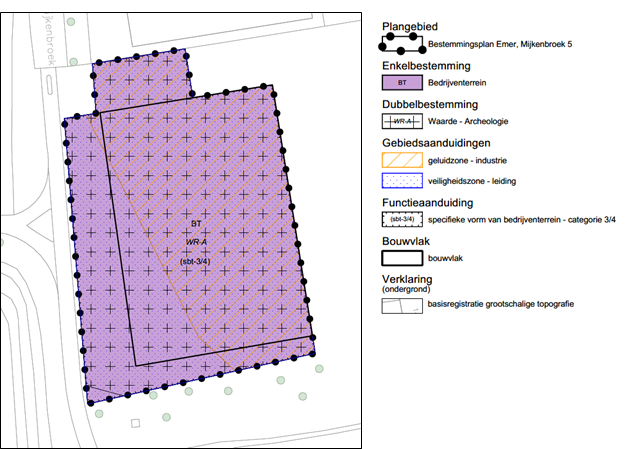
Task: Click the orange hatched geluidzone legend swatch
Action: 402,160
